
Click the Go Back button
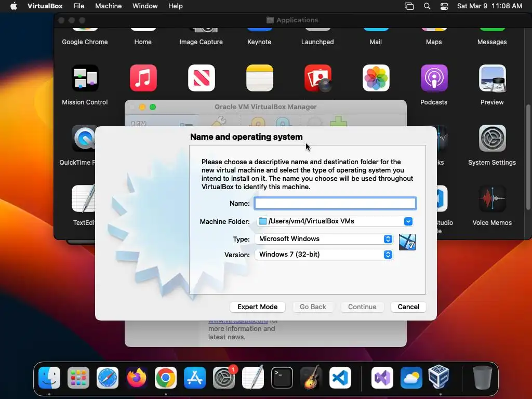pos(313,307)
